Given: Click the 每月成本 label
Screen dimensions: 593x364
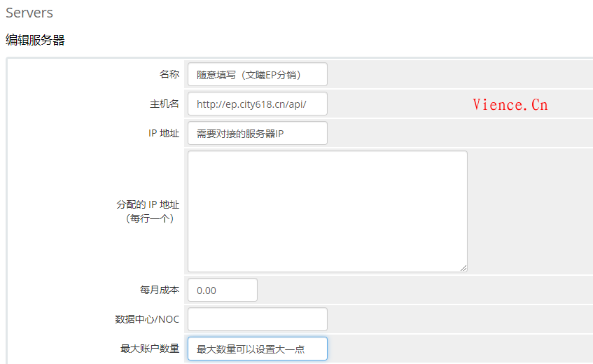Looking at the screenshot, I should point(160,290).
